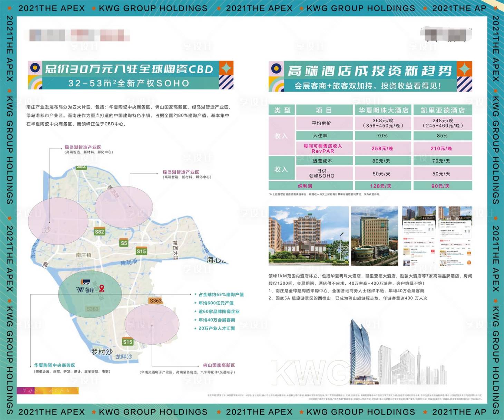Click the bullet 20万产业人才汇聚
504x420 pixels.
click(215, 328)
